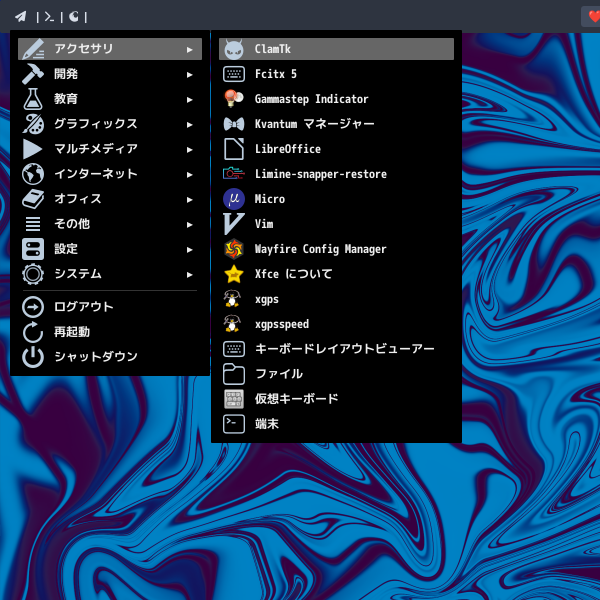Image resolution: width=600 pixels, height=600 pixels.
Task: Click the red heart icon in panel
Action: click(x=594, y=16)
